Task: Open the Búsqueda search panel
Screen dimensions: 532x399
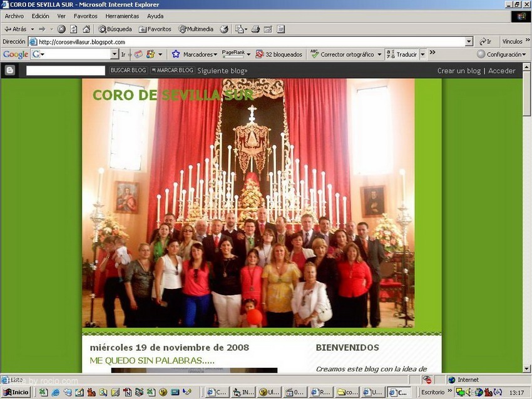Action: tap(115, 29)
